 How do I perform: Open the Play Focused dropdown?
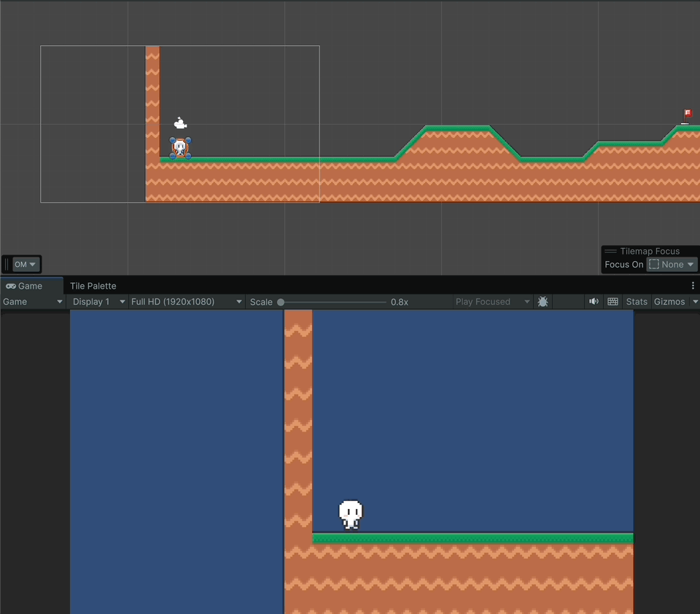pos(491,302)
